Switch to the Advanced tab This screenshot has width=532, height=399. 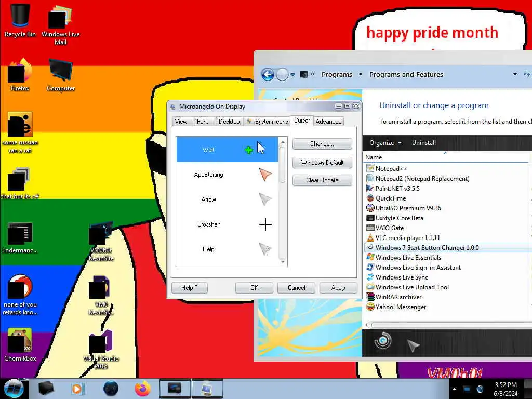click(x=328, y=122)
